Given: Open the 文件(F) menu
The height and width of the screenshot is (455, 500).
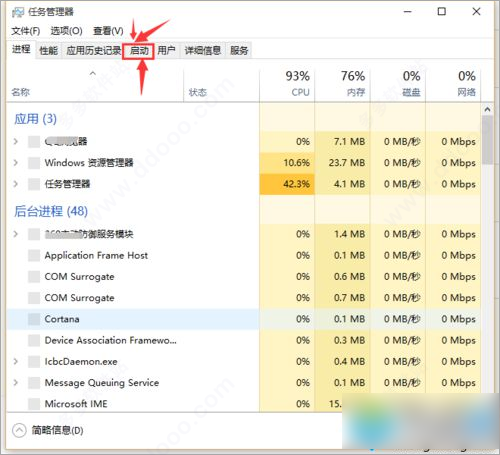Looking at the screenshot, I should [x=26, y=31].
